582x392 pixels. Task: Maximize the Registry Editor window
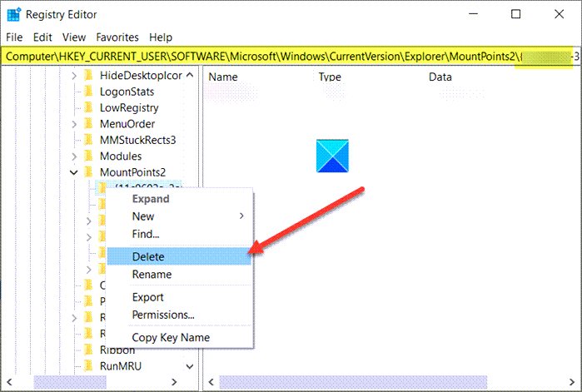[516, 14]
